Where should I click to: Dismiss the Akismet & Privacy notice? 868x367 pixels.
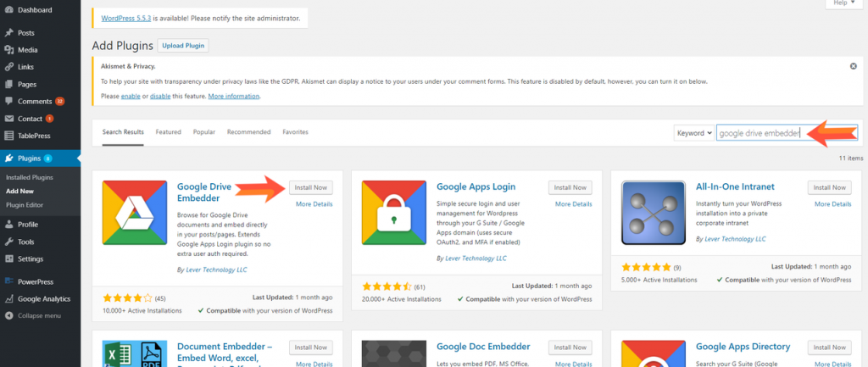[853, 66]
